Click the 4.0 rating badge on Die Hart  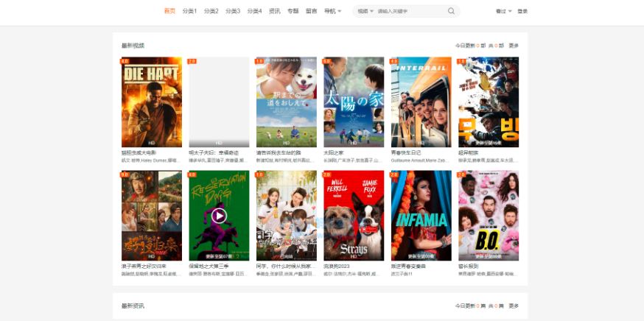(125, 61)
